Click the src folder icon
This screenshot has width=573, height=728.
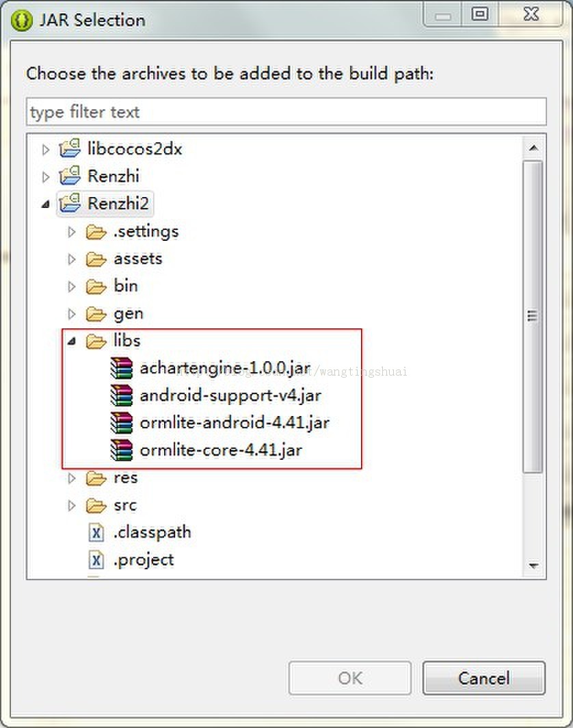[x=96, y=505]
